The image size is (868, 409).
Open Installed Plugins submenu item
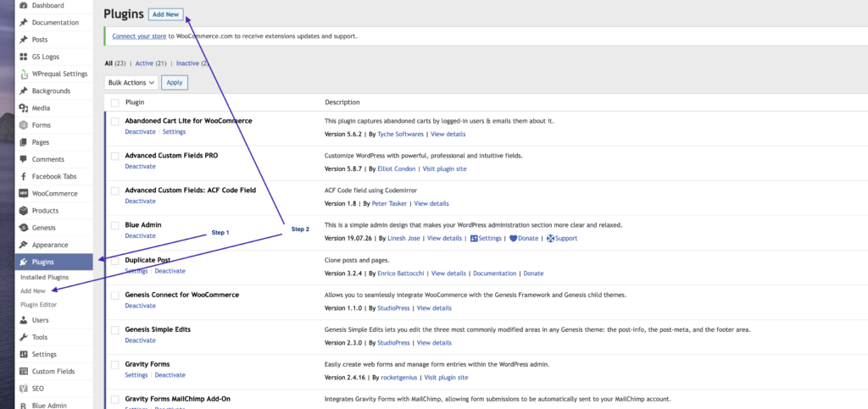click(x=45, y=277)
